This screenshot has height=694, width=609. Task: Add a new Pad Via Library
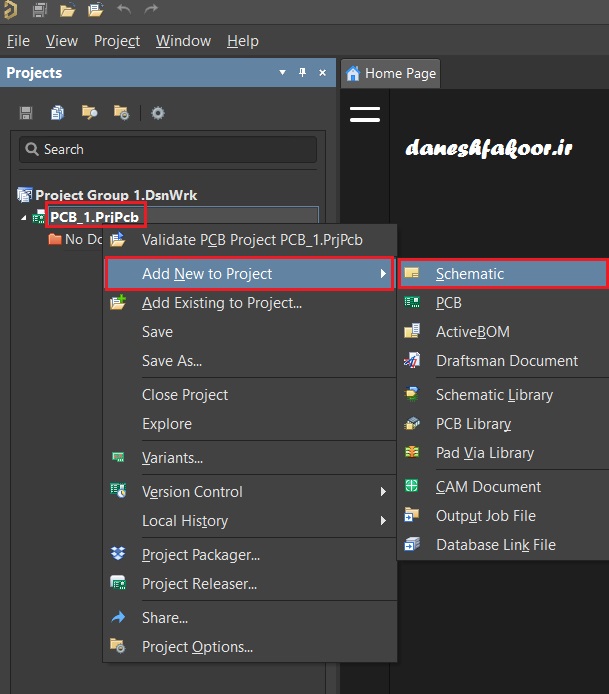pos(504,453)
